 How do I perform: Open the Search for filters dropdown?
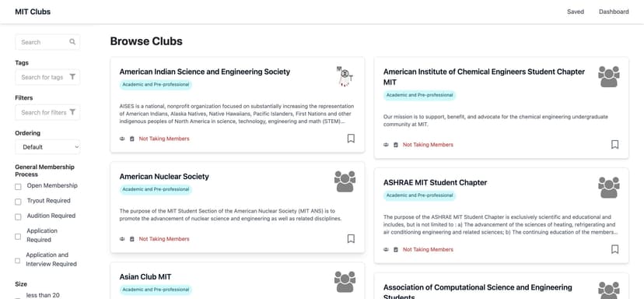coord(47,112)
